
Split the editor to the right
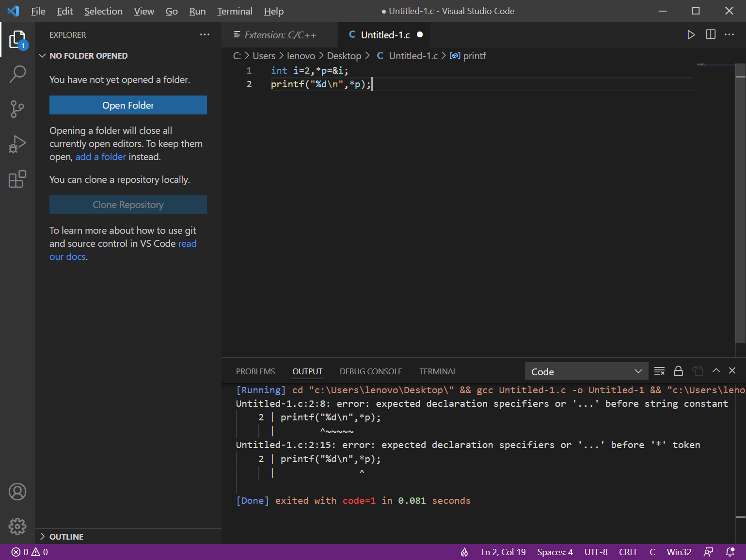(x=711, y=34)
